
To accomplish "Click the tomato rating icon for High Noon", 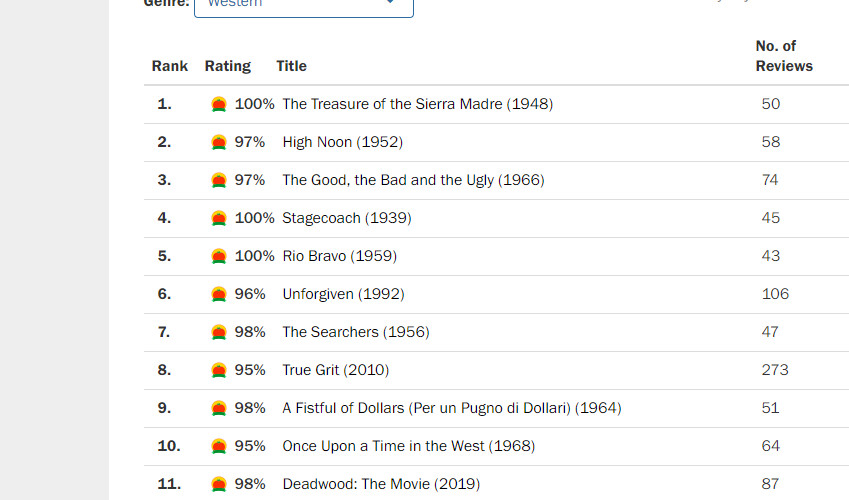I will (219, 142).
